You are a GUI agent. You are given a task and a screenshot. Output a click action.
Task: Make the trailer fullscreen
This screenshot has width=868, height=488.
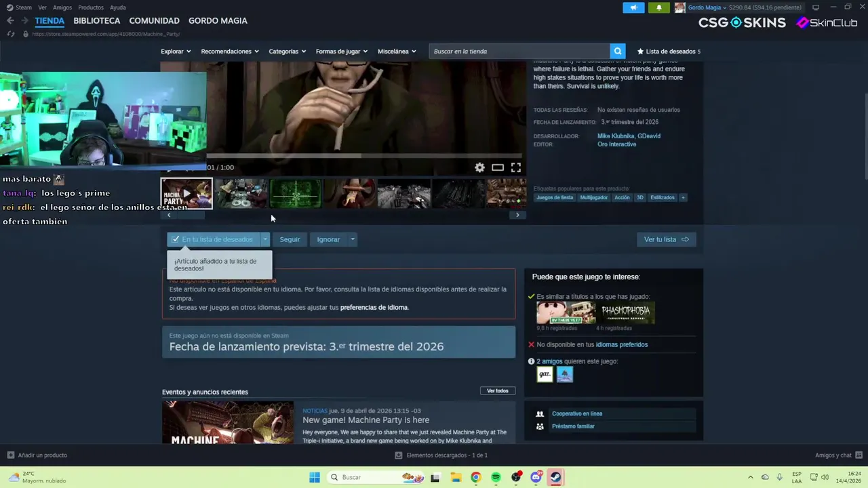coord(516,167)
